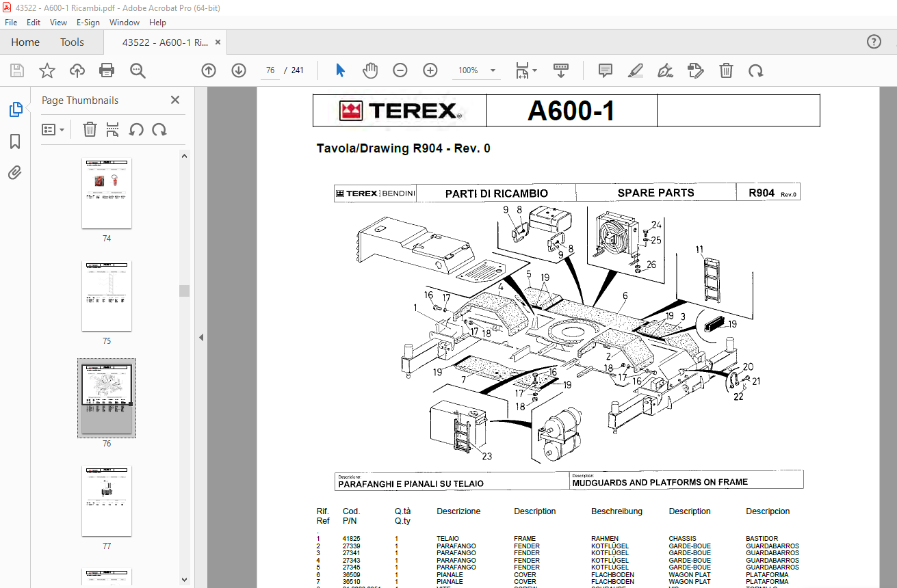Print the document with the printer icon
897x588 pixels.
(107, 70)
